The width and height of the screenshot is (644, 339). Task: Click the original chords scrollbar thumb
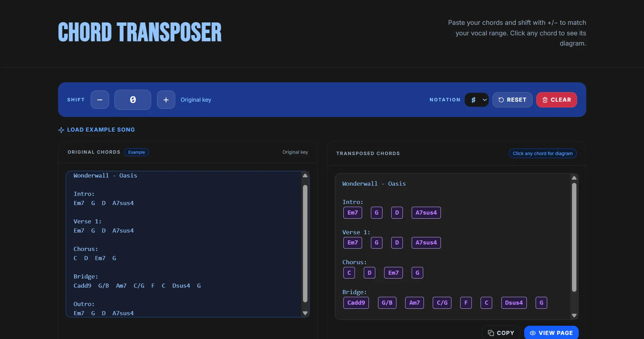click(x=305, y=243)
